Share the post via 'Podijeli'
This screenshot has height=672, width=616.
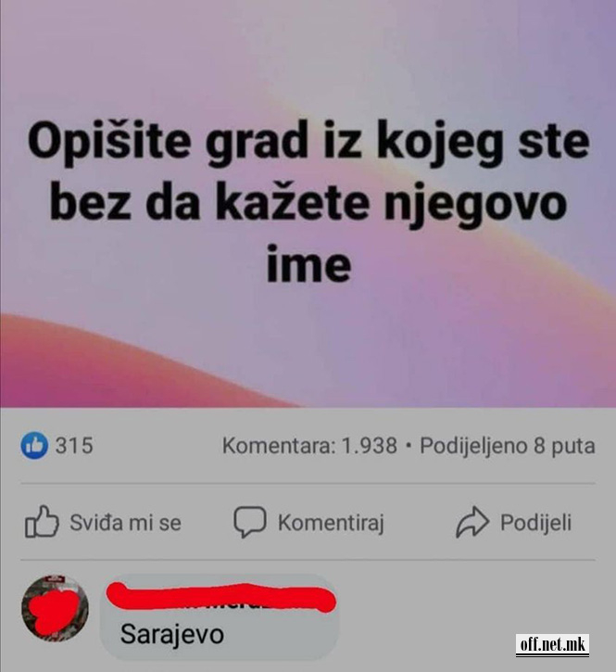click(513, 522)
